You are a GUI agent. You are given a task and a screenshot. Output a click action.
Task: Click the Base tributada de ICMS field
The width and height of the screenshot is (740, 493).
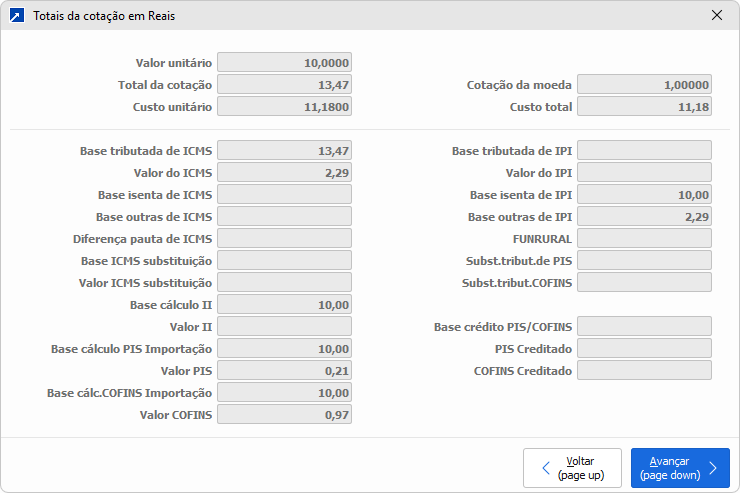[x=284, y=151]
